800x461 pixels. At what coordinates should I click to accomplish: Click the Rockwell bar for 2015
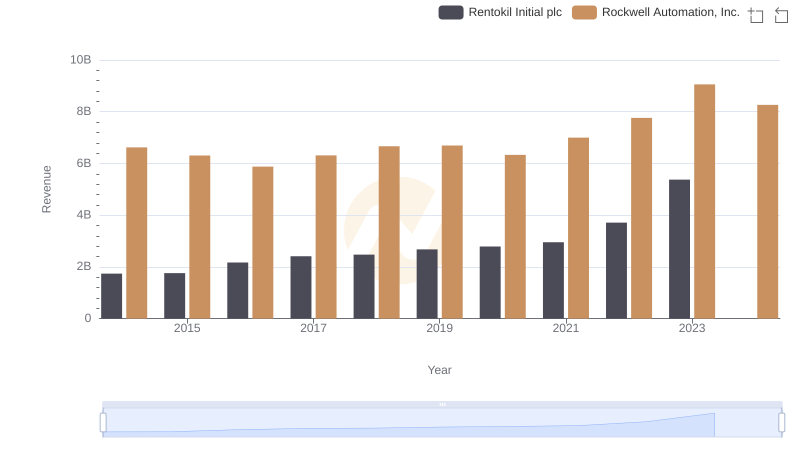199,237
